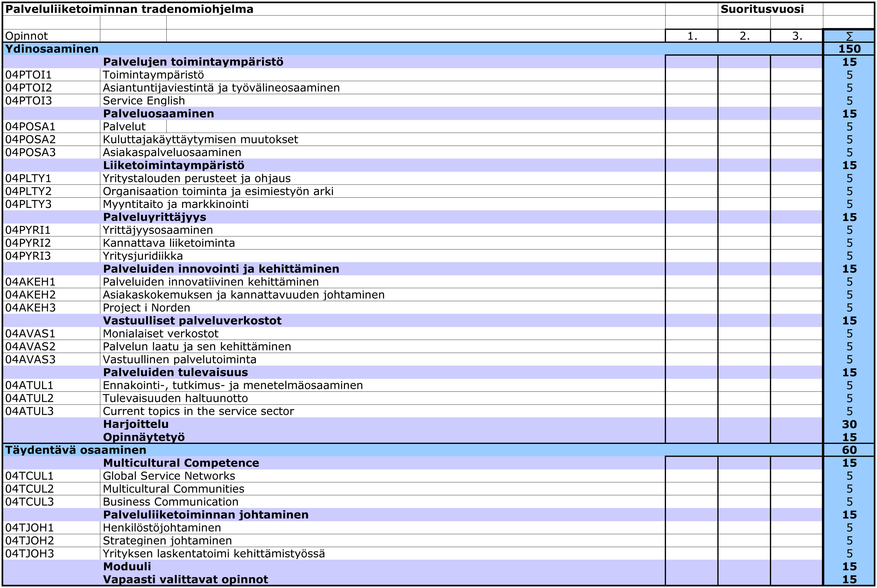Click 'Myyntitaito ja markkinointi' course
The height and width of the screenshot is (588, 877).
pos(176,204)
